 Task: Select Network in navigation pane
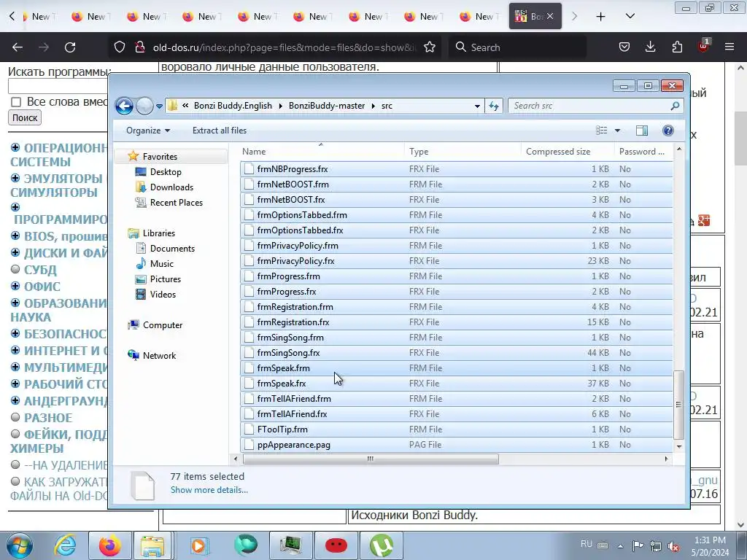pos(159,355)
